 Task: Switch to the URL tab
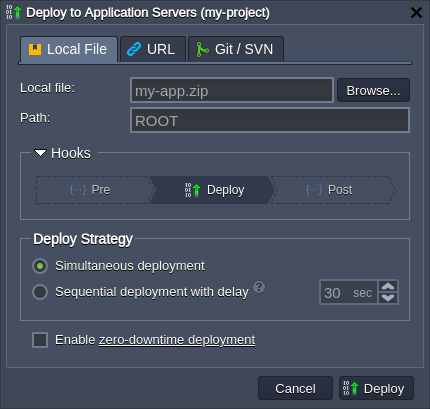point(153,49)
